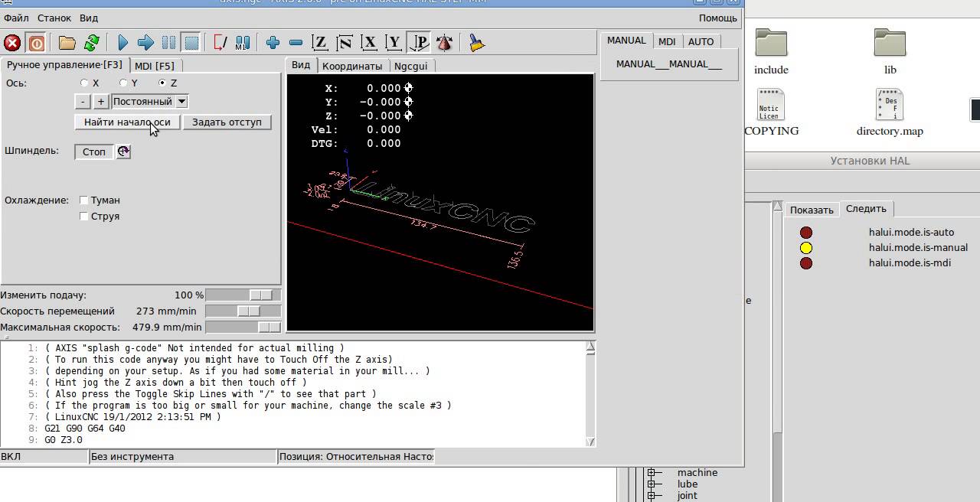Viewport: 980px width, 502px height.
Task: Select the MDI tab in side panel
Action: click(x=667, y=41)
